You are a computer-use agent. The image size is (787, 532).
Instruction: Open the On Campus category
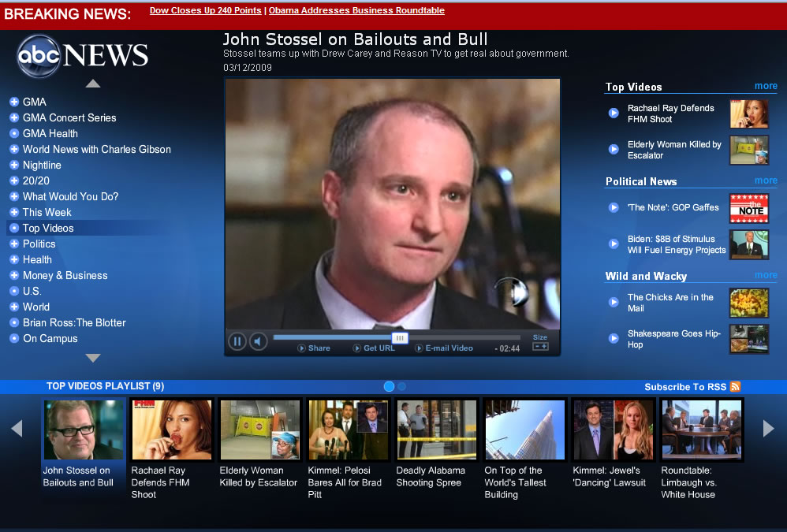point(50,338)
